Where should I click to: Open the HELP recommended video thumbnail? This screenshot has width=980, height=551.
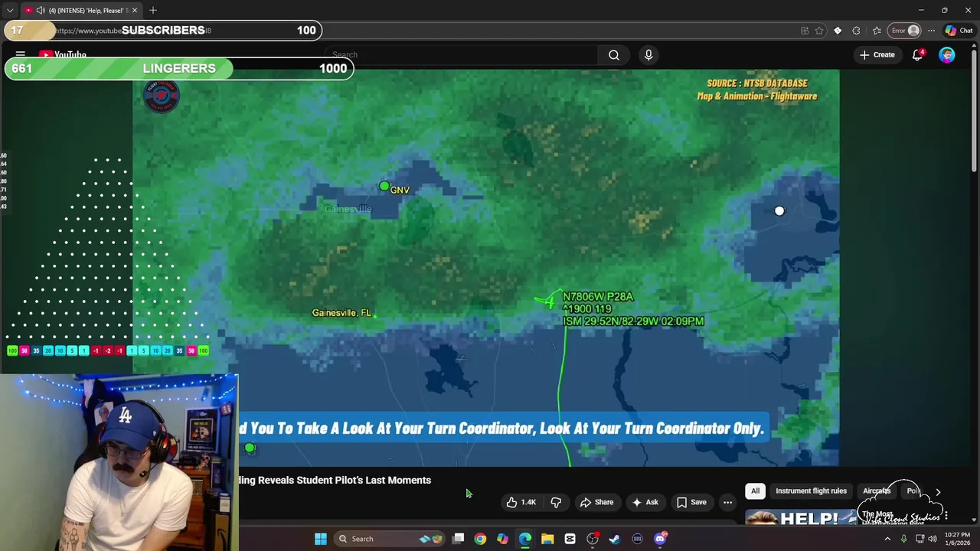pos(800,518)
